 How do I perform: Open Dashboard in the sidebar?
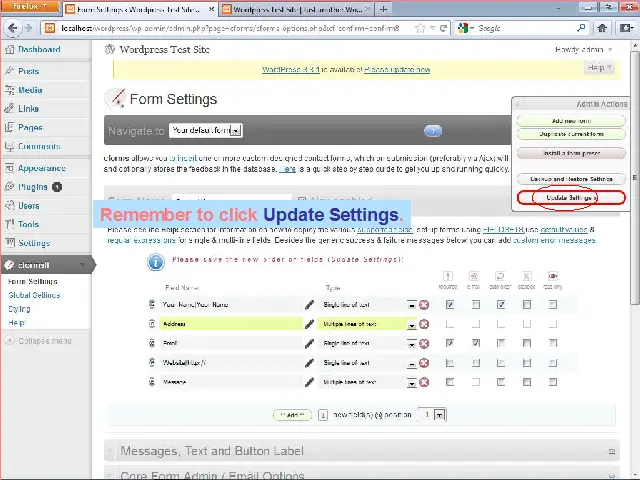tap(39, 49)
